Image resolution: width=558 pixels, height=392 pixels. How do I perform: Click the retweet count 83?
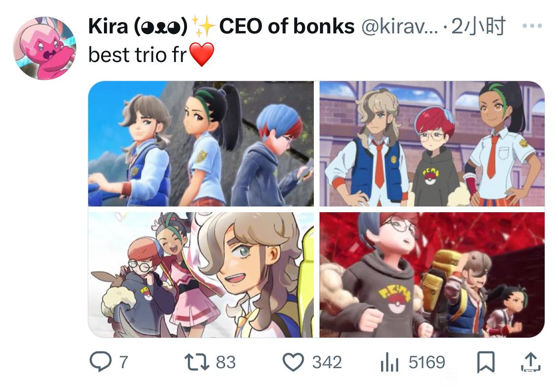226,362
